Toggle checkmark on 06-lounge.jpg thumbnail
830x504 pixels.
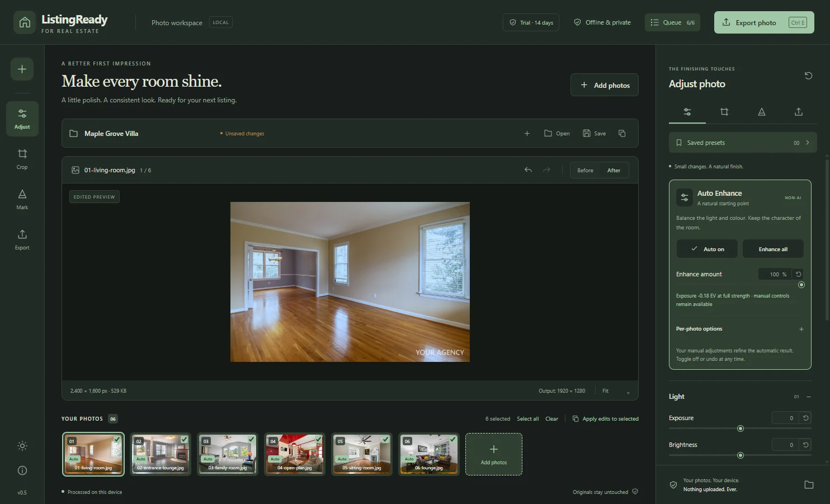(452, 440)
